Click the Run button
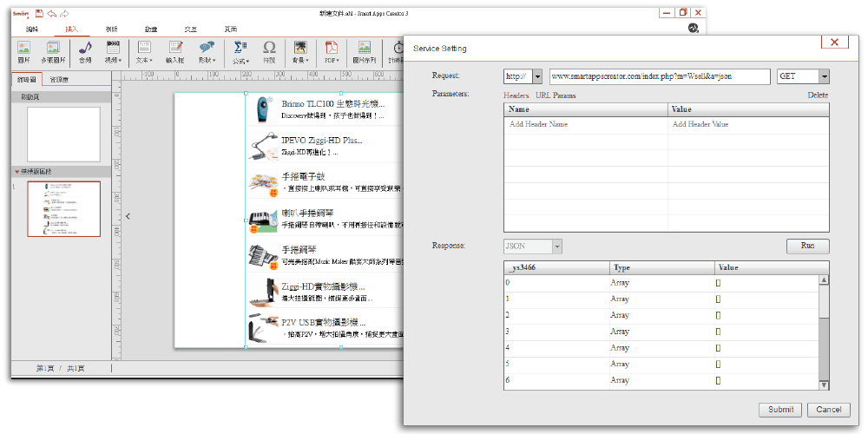This screenshot has height=434, width=868. (x=807, y=246)
